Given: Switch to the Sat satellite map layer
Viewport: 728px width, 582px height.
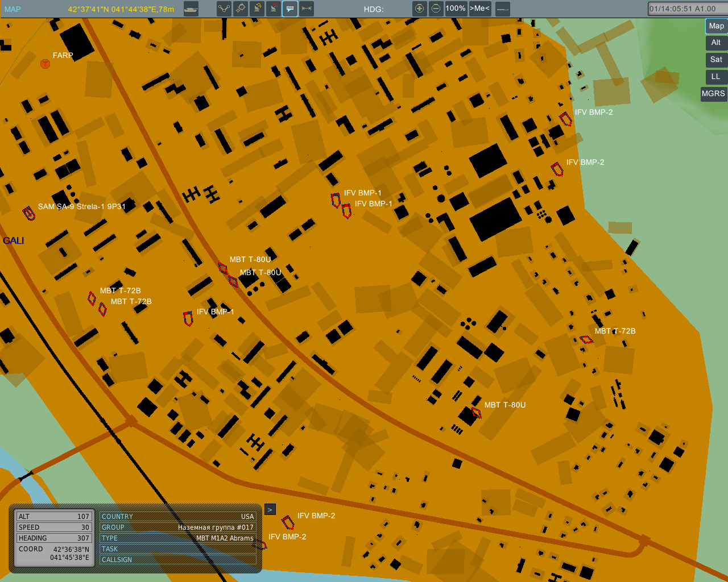Looking at the screenshot, I should coord(716,60).
